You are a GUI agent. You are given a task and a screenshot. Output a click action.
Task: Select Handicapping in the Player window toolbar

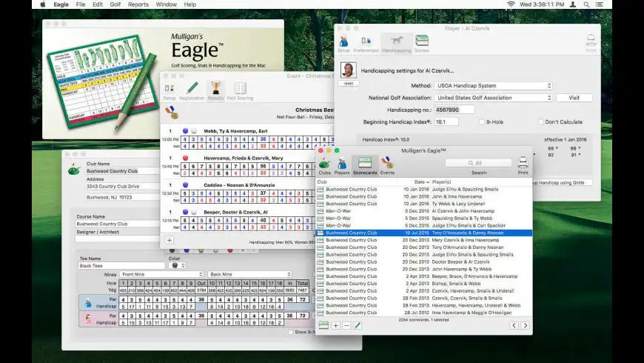[x=396, y=44]
